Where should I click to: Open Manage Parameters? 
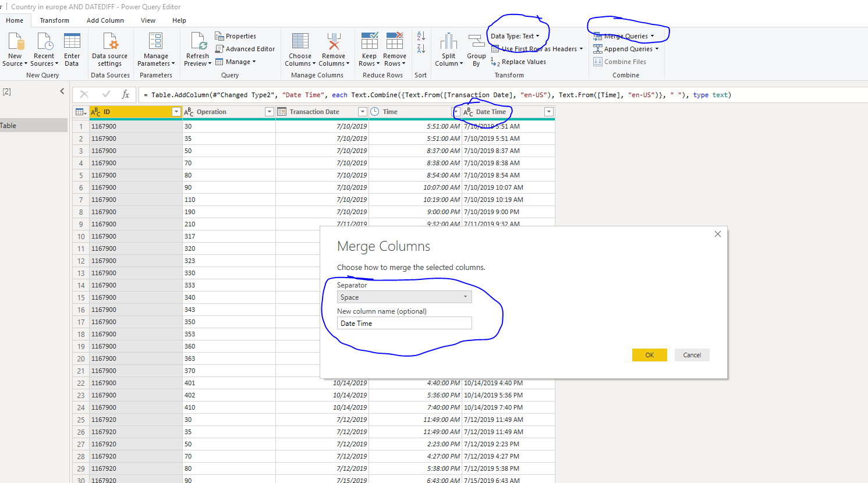(156, 49)
